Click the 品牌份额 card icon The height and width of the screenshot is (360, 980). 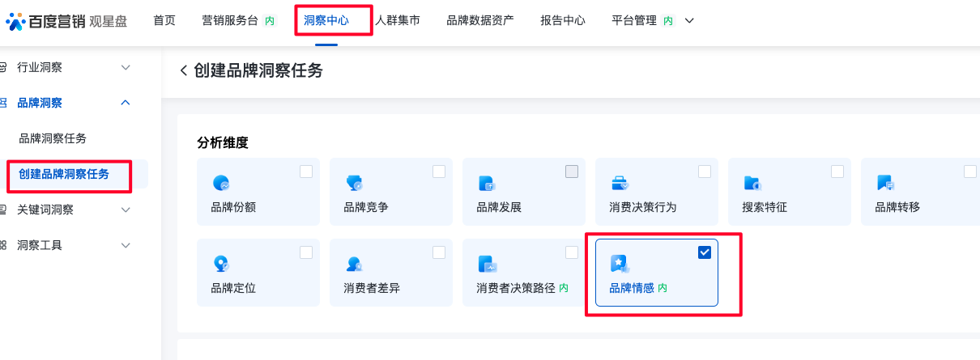[x=220, y=183]
